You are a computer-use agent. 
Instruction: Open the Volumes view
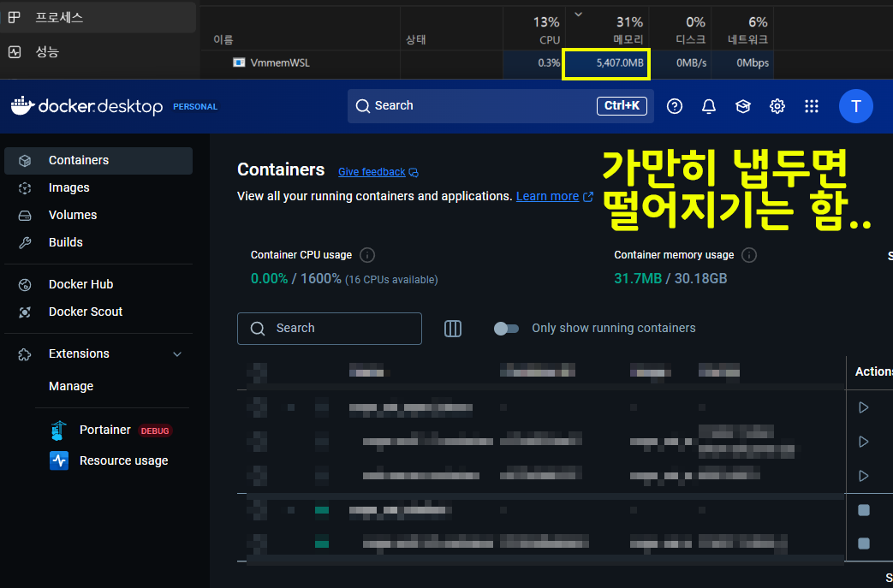coord(73,215)
